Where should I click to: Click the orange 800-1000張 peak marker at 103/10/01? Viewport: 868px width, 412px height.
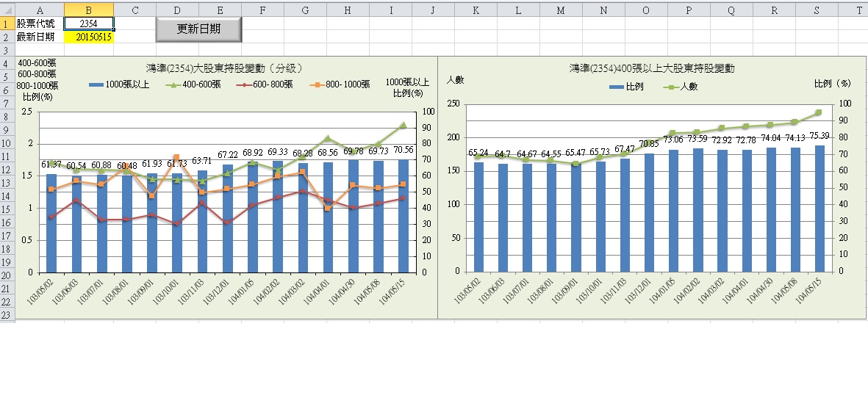(176, 157)
